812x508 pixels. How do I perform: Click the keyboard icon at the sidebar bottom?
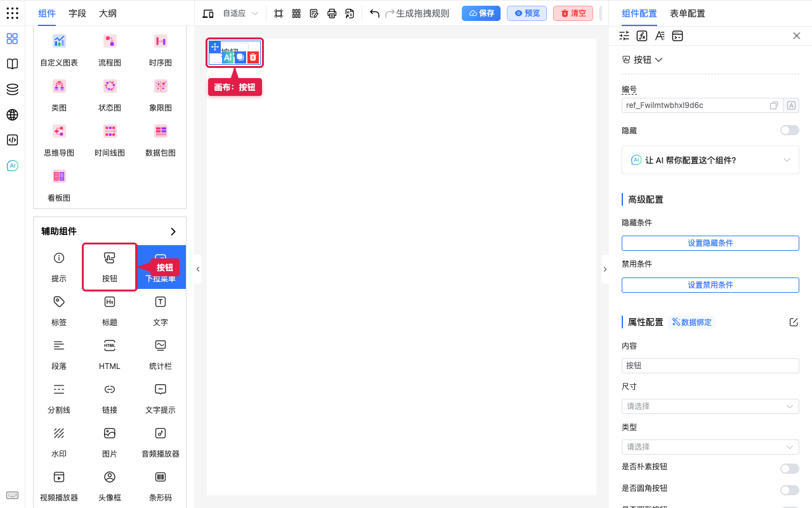pos(12,495)
